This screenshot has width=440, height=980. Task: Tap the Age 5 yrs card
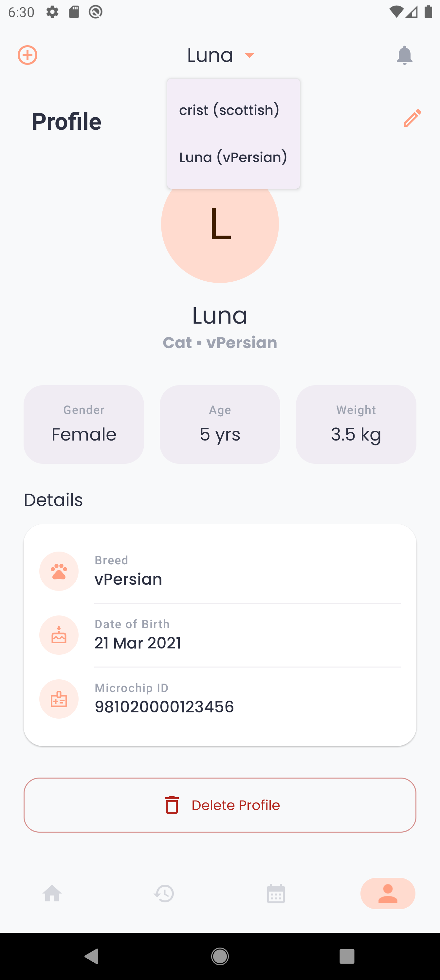tap(220, 424)
